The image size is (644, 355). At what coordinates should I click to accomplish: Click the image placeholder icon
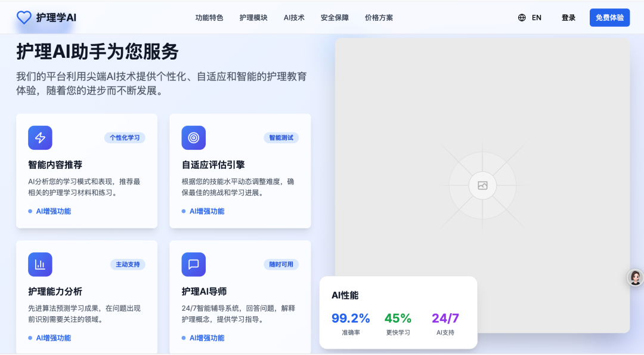coord(482,186)
